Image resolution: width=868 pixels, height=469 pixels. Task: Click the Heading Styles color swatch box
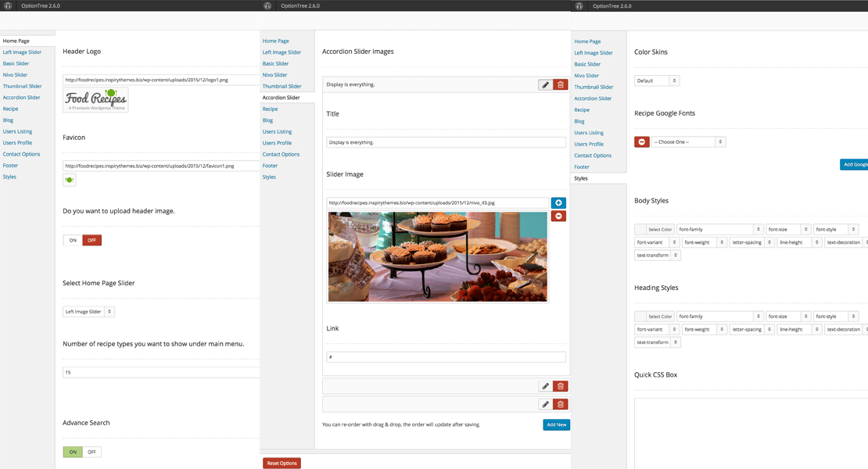tap(640, 317)
